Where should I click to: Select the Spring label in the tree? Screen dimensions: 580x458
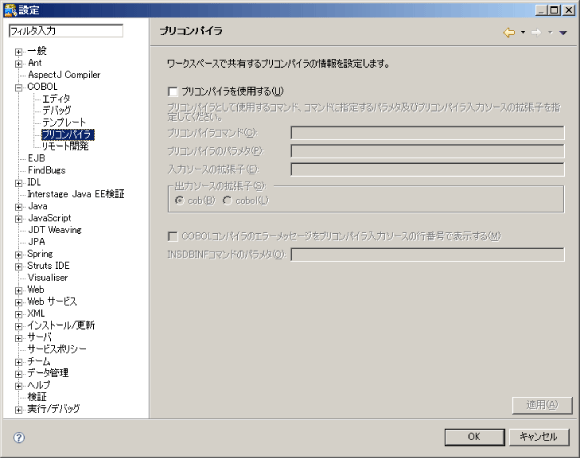coord(40,254)
